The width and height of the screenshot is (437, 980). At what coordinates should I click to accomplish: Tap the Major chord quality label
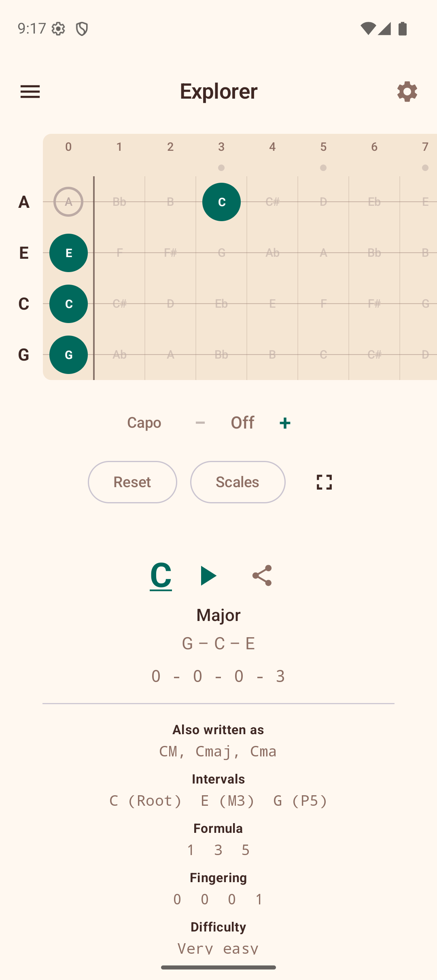pos(218,615)
